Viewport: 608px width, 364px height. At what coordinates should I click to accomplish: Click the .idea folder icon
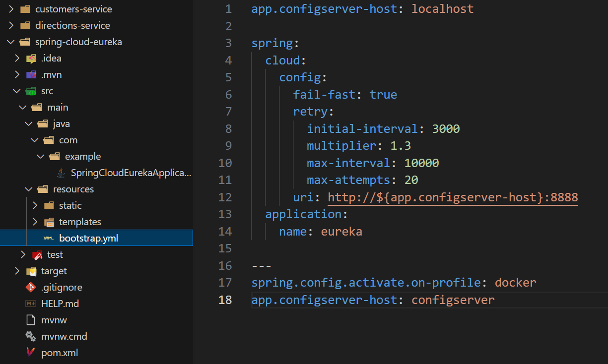(31, 59)
